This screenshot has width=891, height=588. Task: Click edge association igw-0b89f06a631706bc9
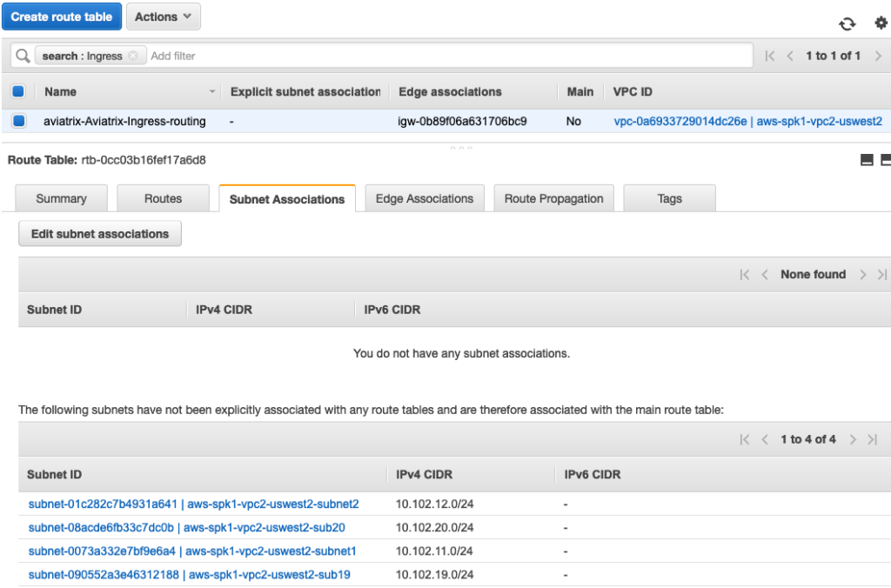(x=462, y=121)
